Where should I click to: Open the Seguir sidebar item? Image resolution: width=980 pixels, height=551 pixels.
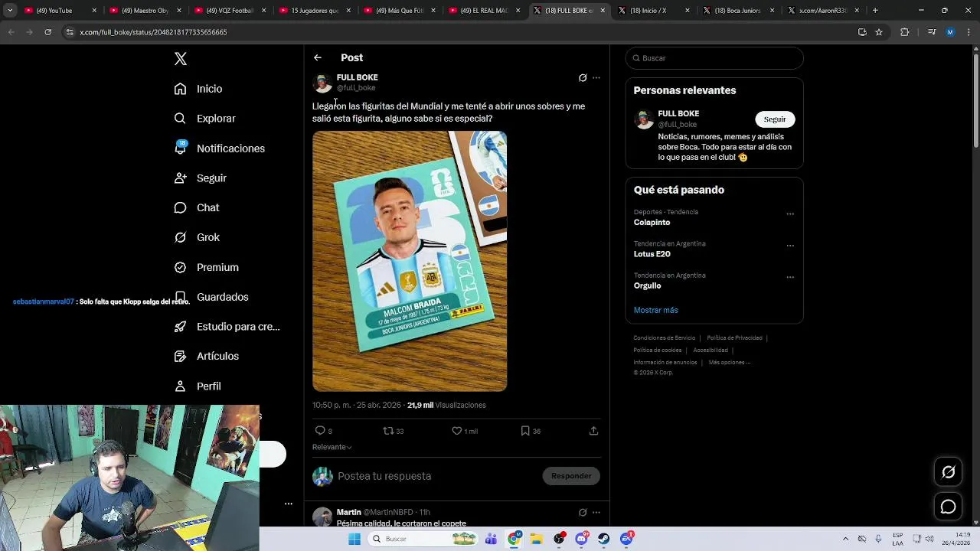coord(200,178)
